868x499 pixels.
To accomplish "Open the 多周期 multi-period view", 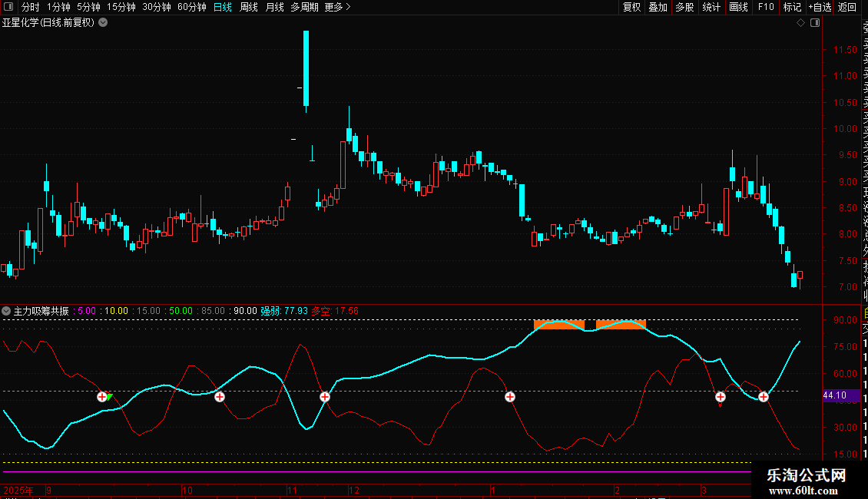I will tap(304, 7).
